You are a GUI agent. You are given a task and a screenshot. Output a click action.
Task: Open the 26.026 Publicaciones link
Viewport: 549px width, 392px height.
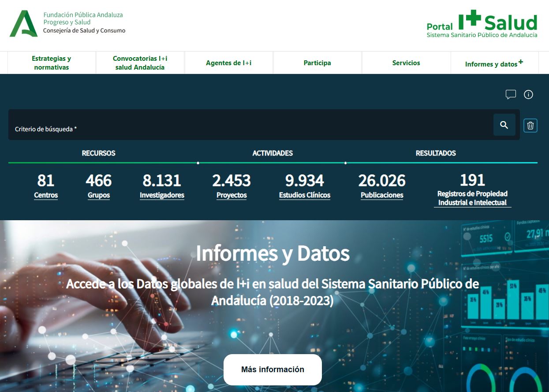(x=382, y=195)
